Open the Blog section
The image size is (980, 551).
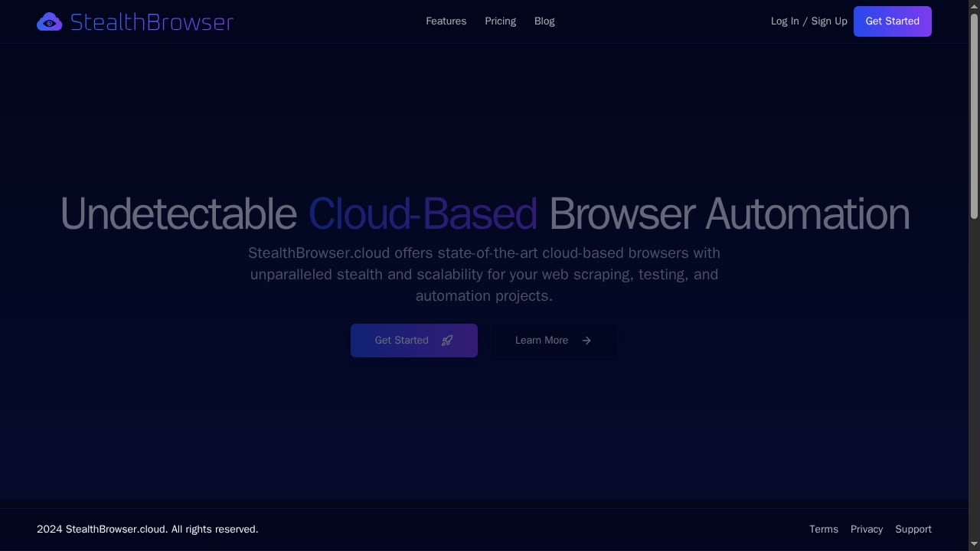pos(544,21)
